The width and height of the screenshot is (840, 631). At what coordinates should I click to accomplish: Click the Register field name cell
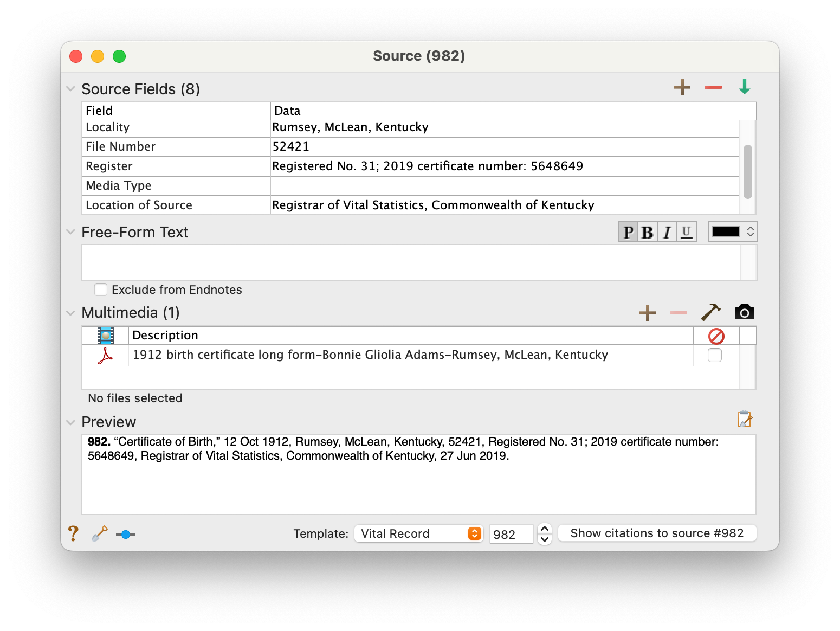[176, 166]
